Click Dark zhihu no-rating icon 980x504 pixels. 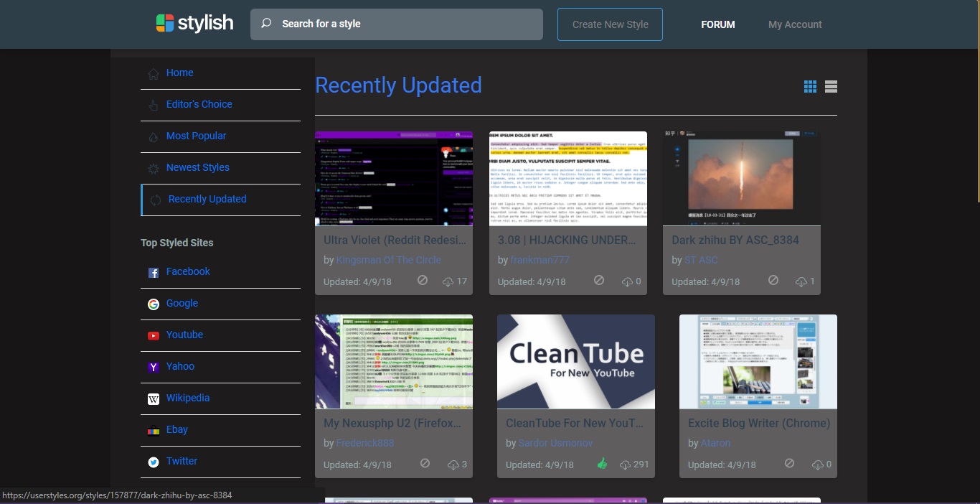coord(773,280)
